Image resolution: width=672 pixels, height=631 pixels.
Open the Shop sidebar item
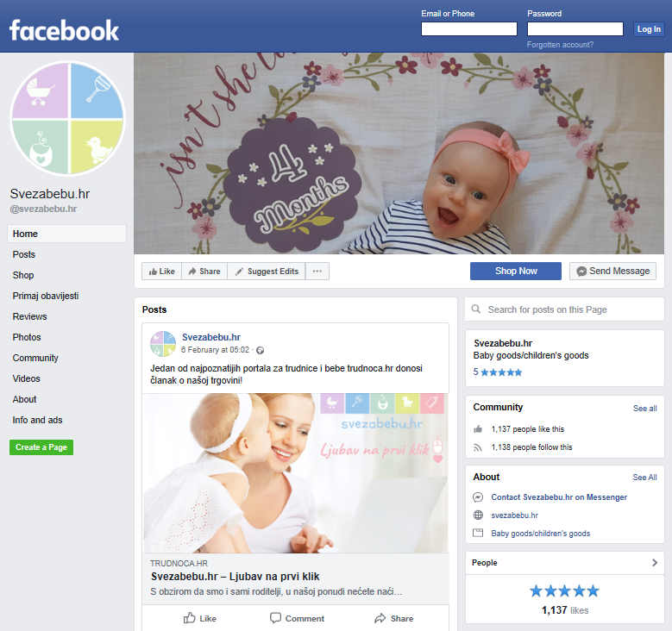pyautogui.click(x=23, y=275)
